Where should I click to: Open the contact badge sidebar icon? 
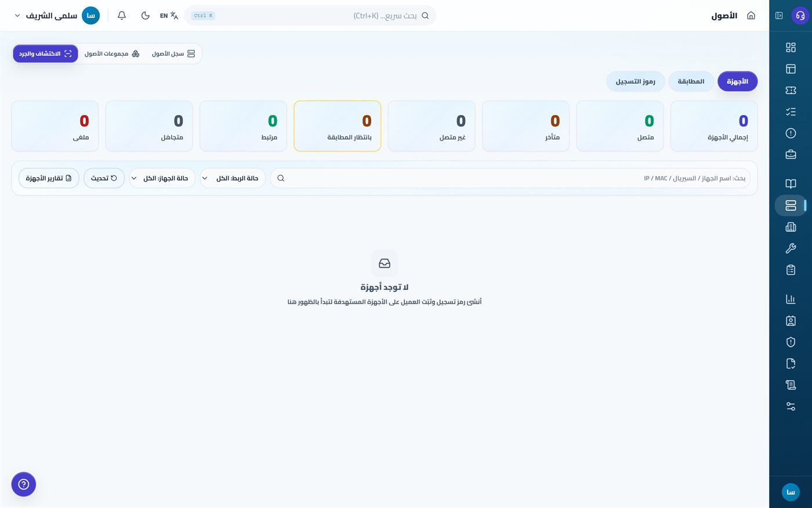(x=791, y=320)
